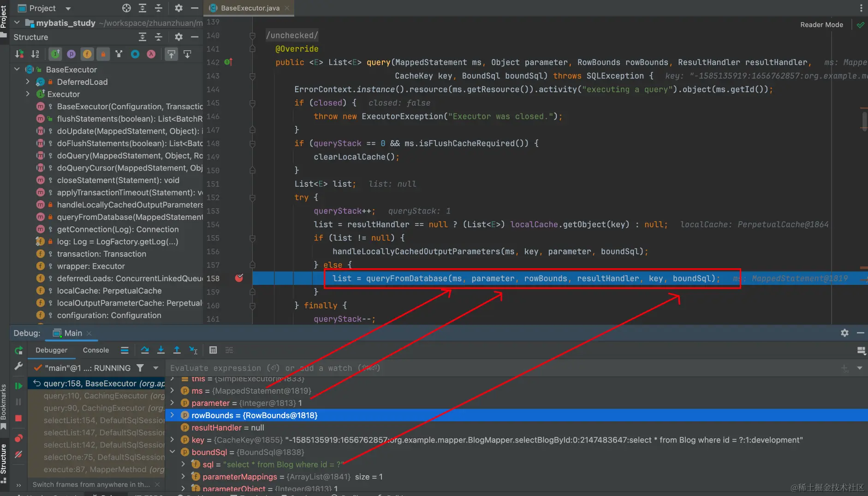This screenshot has width=868, height=496.
Task: Click Step Over in debugger toolbar
Action: click(145, 350)
